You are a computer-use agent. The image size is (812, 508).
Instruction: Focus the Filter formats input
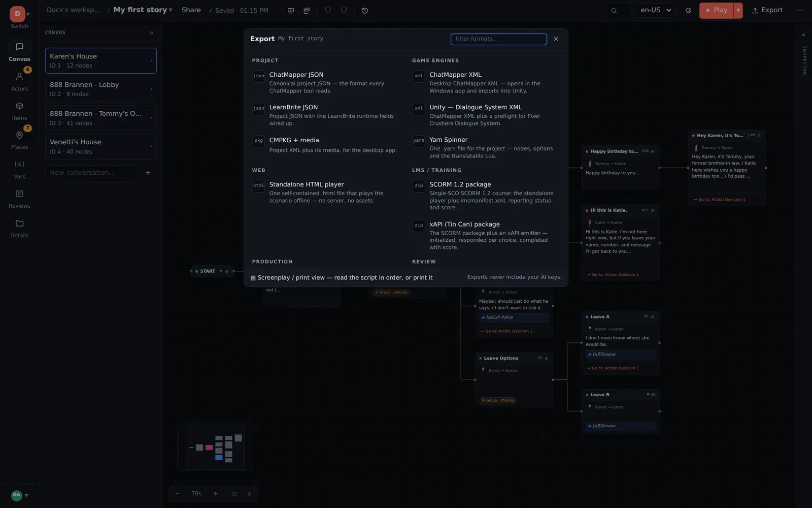(498, 39)
